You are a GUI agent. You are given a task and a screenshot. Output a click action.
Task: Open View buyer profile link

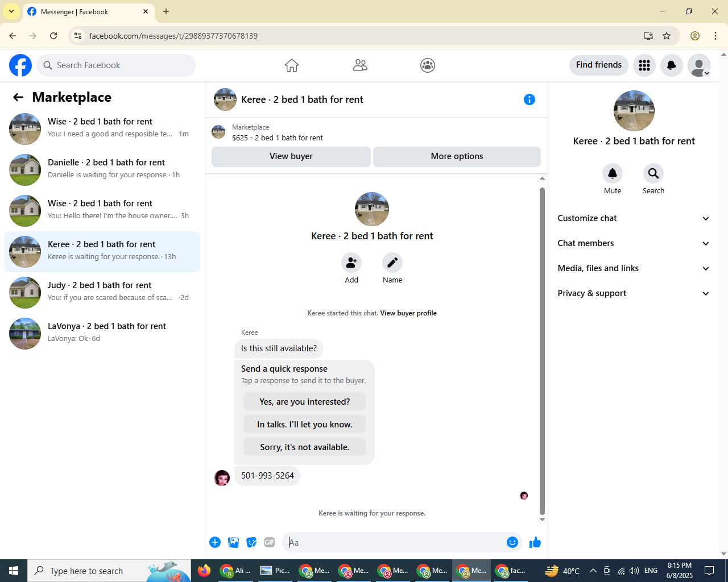408,313
